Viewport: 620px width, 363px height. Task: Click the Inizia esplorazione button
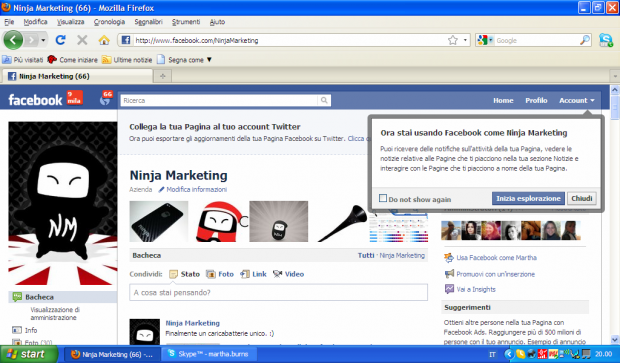[x=528, y=199]
